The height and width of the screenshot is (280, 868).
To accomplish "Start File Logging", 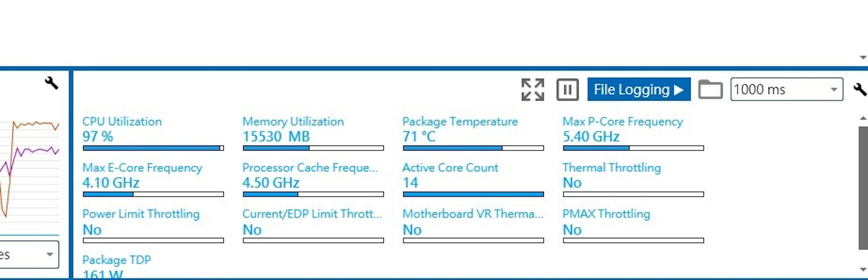I will 639,89.
